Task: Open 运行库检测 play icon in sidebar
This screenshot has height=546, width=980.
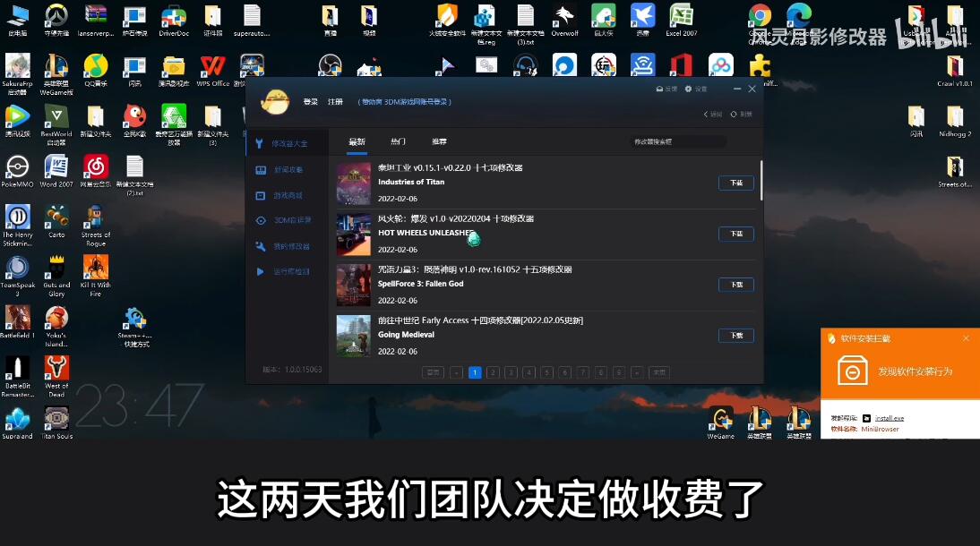Action: pyautogui.click(x=261, y=271)
